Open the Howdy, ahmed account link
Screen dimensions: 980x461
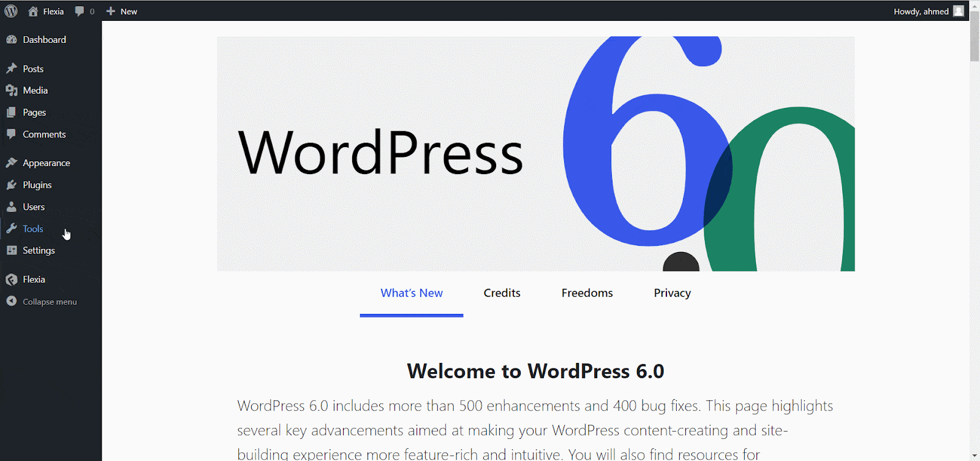tap(921, 11)
